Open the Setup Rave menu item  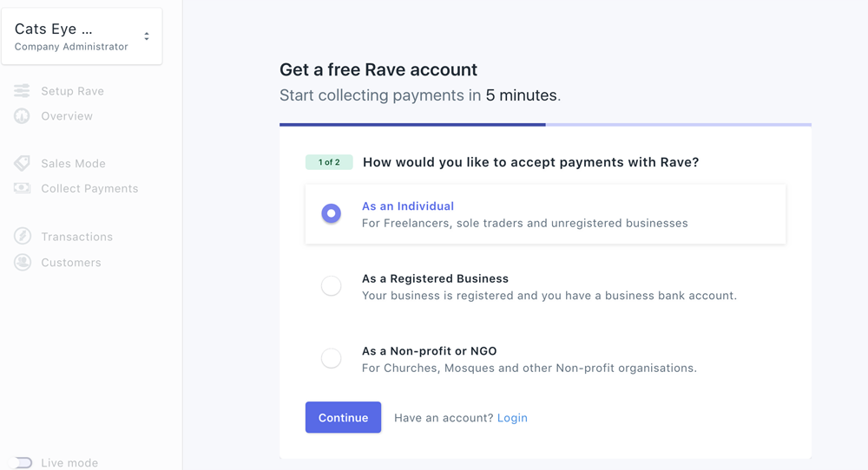click(73, 91)
